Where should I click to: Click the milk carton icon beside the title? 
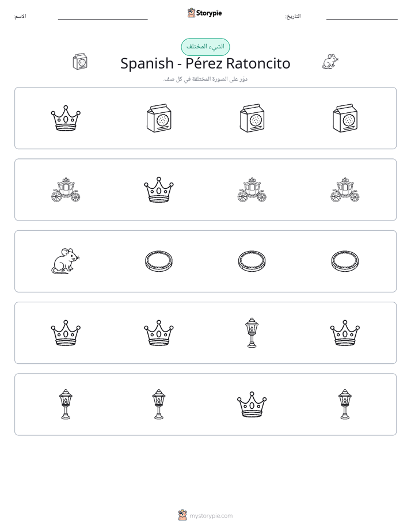81,62
